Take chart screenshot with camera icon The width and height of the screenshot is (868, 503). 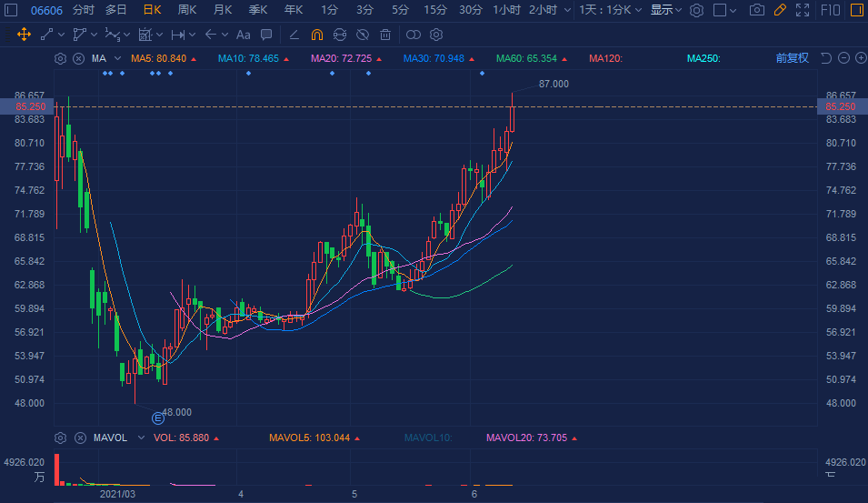pos(757,10)
